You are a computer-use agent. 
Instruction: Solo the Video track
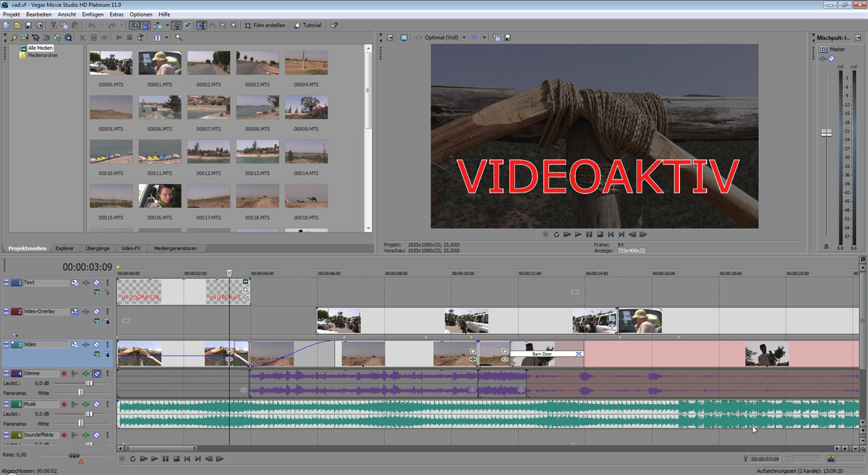(x=107, y=345)
